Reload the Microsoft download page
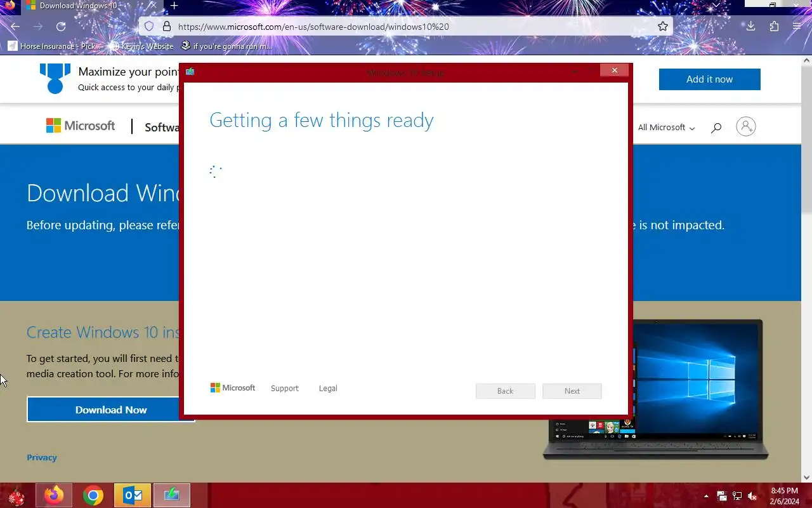 click(x=61, y=27)
